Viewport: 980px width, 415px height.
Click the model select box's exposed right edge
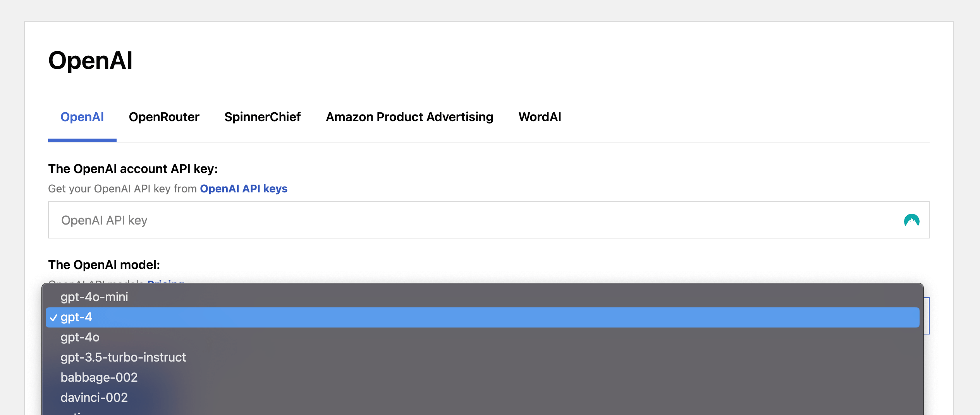[x=927, y=316]
